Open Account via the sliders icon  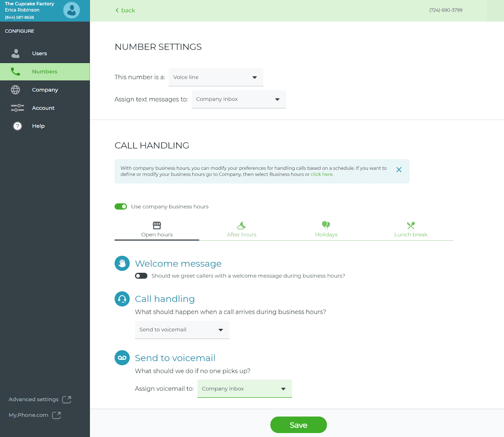pyautogui.click(x=17, y=108)
